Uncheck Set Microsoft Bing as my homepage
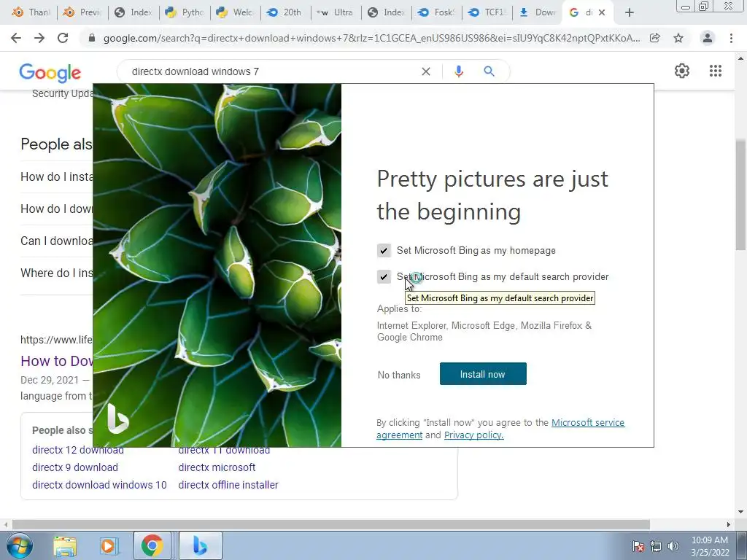 384,251
